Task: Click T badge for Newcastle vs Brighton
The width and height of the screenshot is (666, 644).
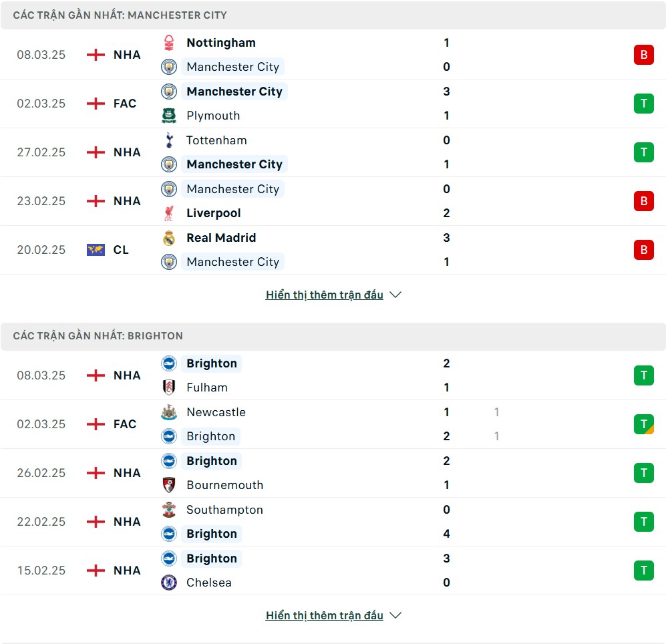Action: (643, 424)
